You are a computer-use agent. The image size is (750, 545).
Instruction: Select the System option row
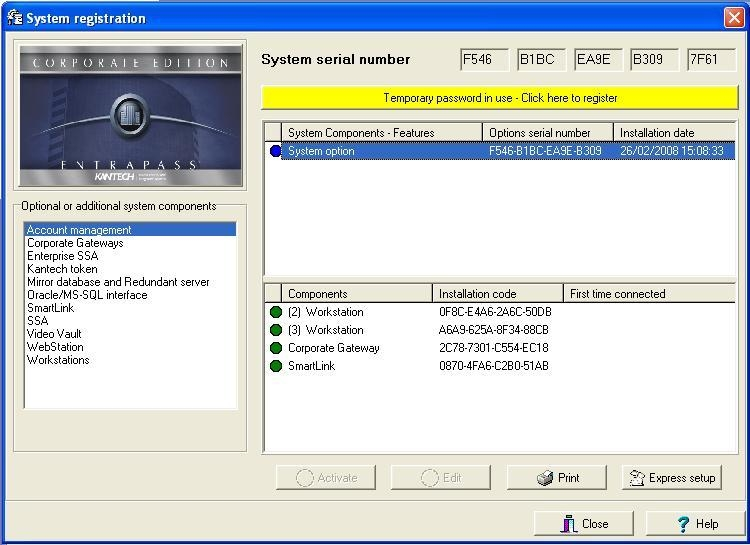500,151
